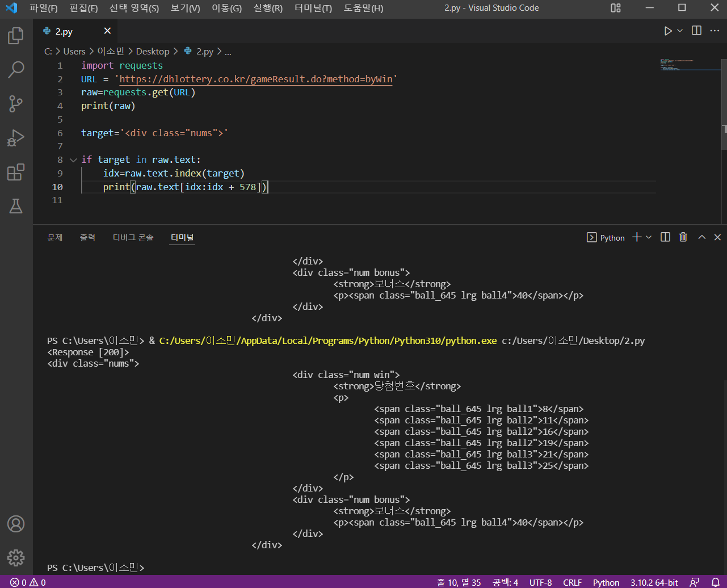
Task: Select Python interpreter 3.10.2 64-bit
Action: (654, 582)
